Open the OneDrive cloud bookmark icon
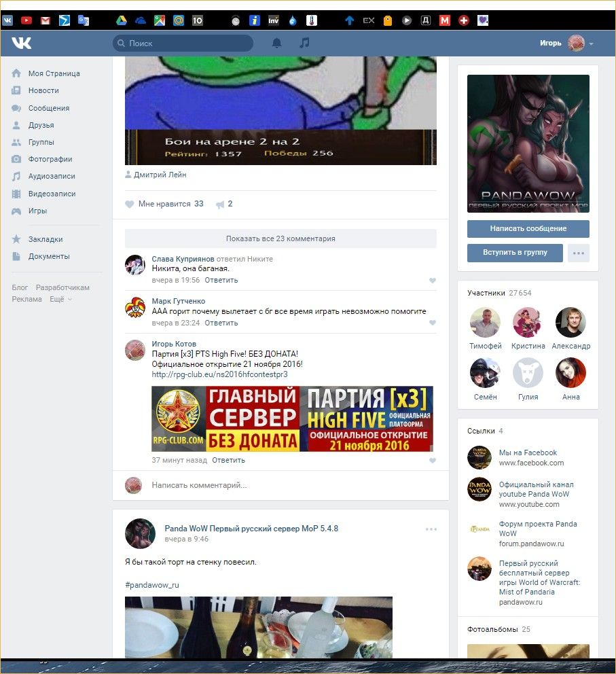616x674 pixels. click(x=141, y=20)
